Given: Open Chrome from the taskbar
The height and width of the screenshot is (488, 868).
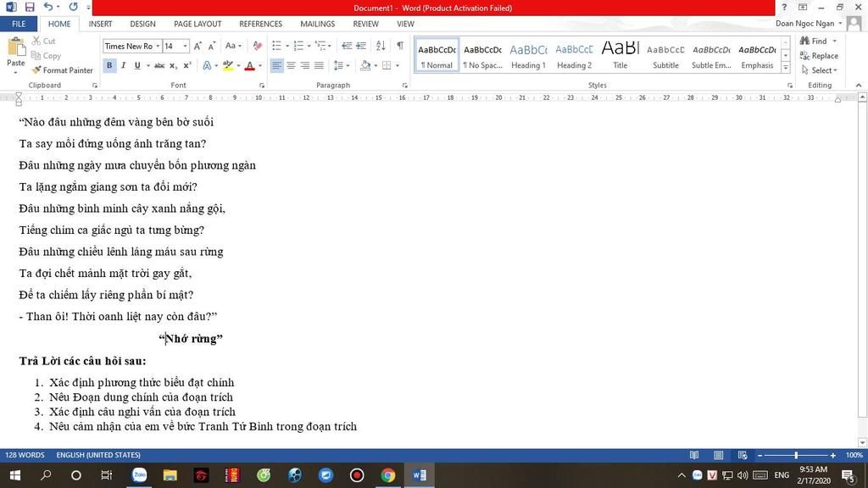Looking at the screenshot, I should 388,475.
